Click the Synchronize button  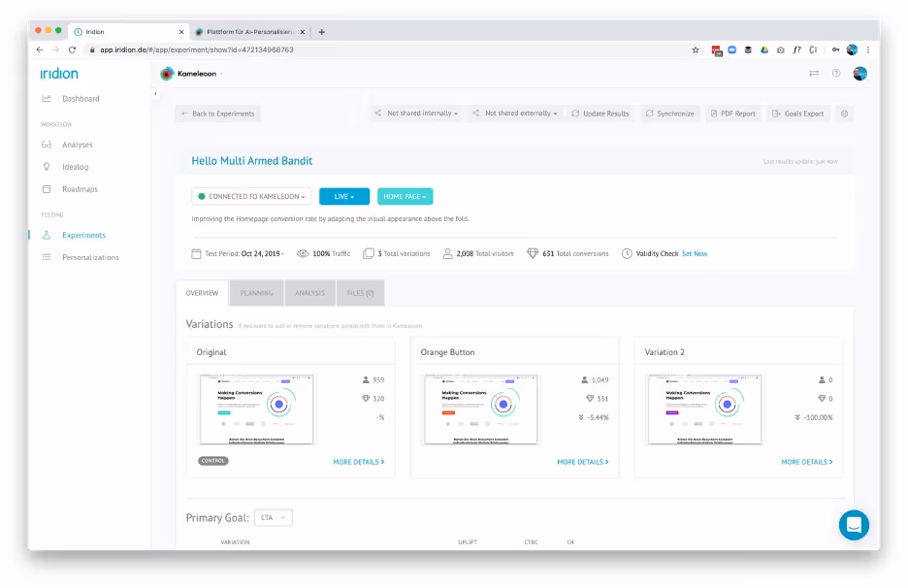tap(670, 114)
